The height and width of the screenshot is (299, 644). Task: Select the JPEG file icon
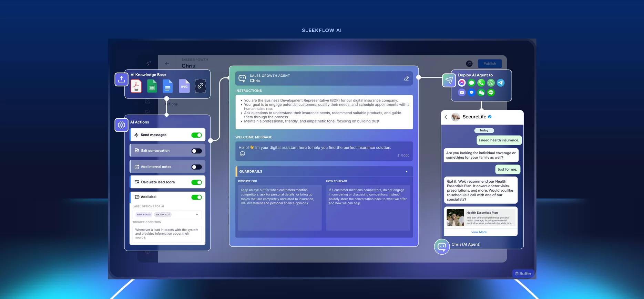pyautogui.click(x=184, y=86)
